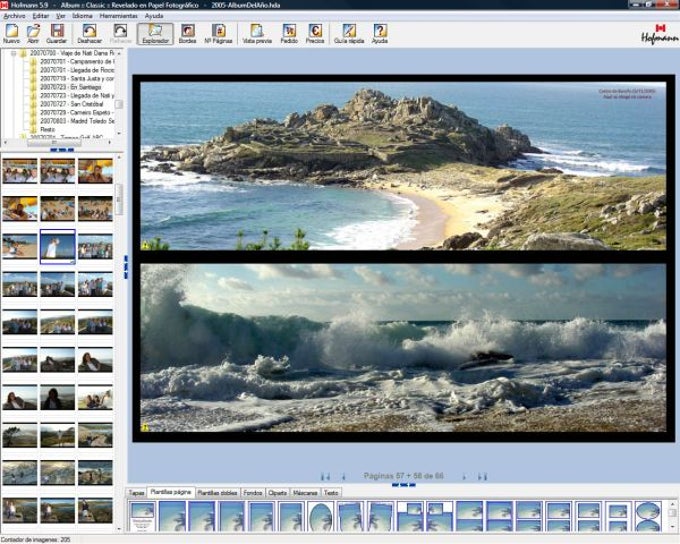Open the Guía rápida quick guide
Screen dimensions: 680x544
pyautogui.click(x=349, y=33)
